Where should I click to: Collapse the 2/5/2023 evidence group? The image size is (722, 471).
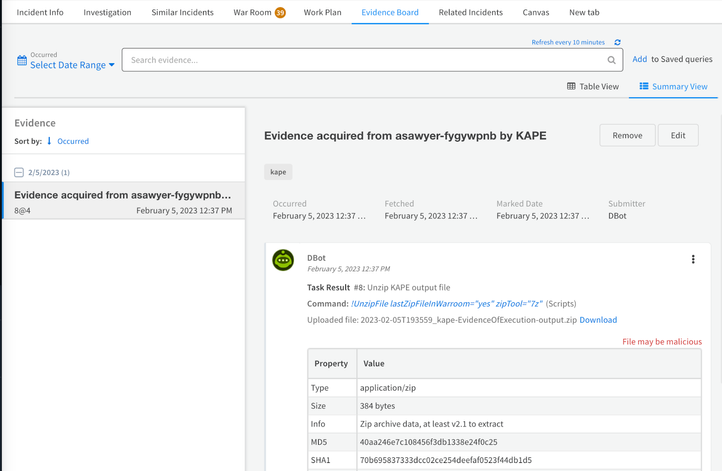pyautogui.click(x=19, y=172)
